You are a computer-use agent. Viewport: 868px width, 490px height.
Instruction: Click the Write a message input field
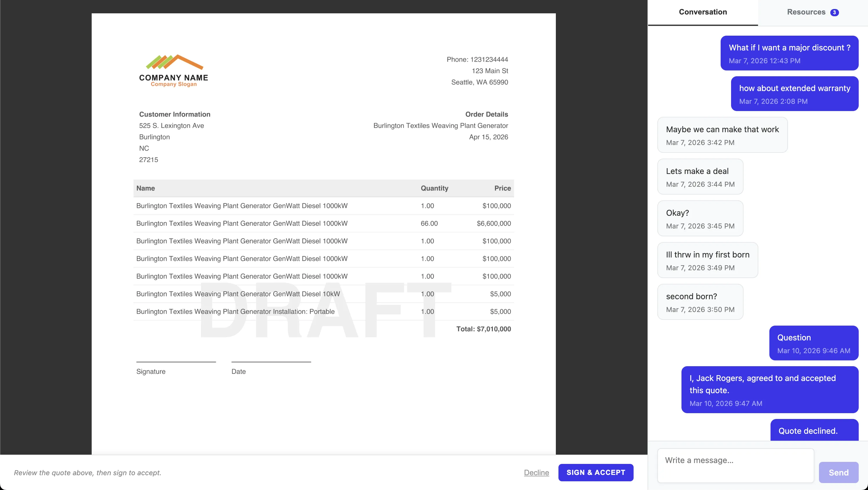point(735,465)
